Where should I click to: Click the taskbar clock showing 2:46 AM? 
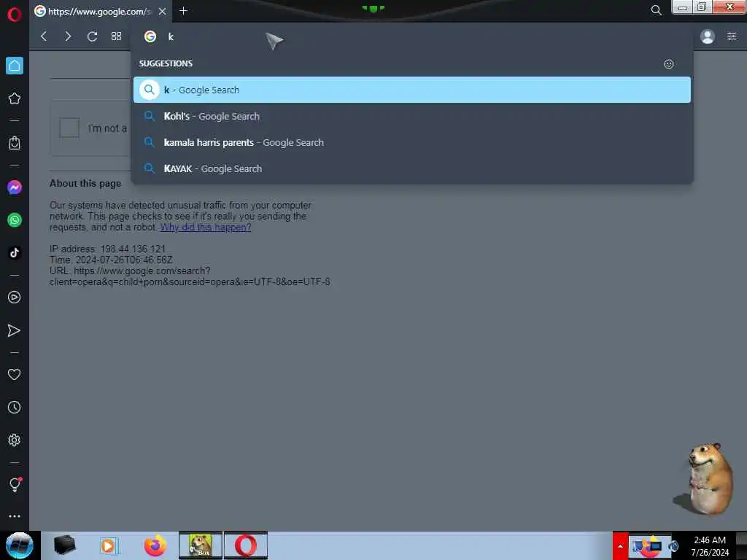click(710, 545)
